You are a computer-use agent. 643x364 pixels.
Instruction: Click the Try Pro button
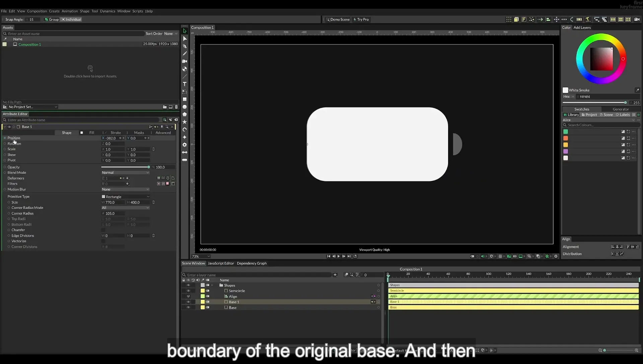coord(361,19)
